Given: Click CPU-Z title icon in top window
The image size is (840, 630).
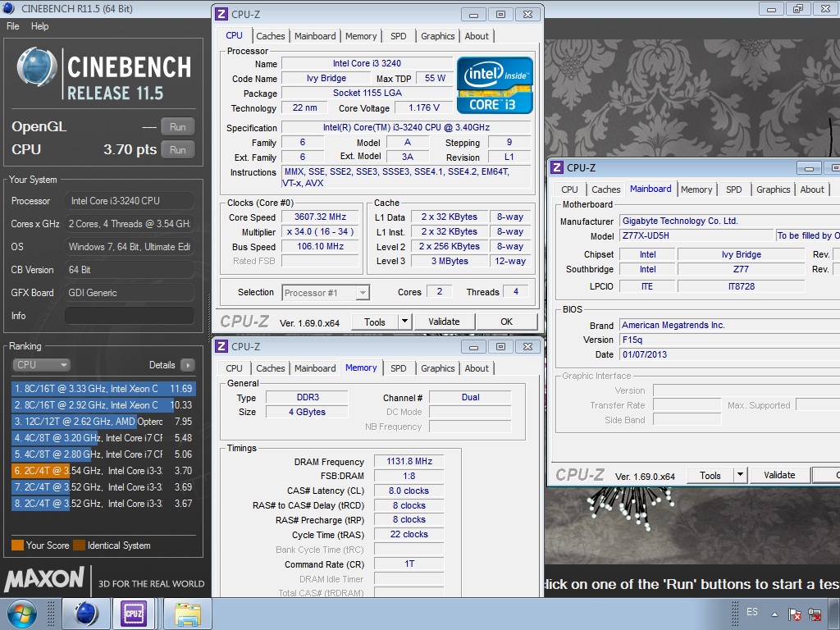Looking at the screenshot, I should tap(221, 15).
